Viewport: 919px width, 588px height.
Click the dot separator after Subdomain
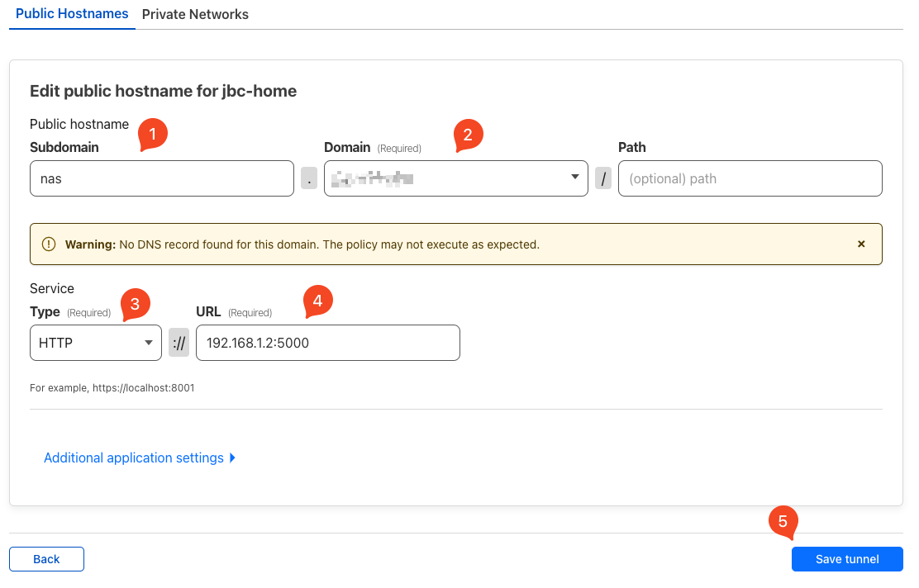pos(309,178)
